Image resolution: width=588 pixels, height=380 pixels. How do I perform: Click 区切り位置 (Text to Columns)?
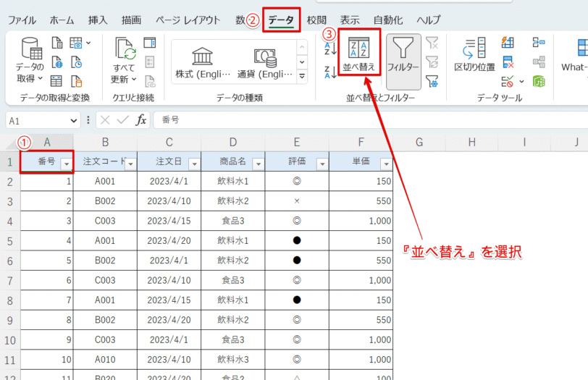[x=474, y=54]
